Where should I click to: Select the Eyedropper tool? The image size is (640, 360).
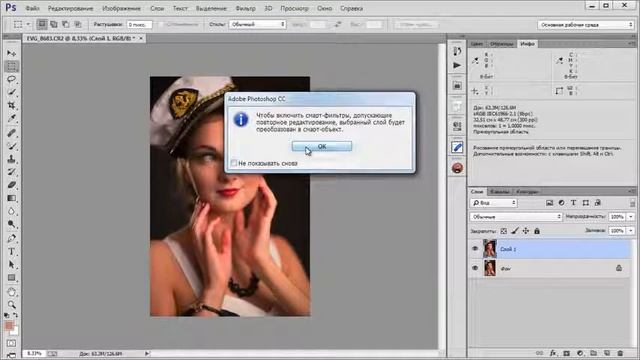(x=11, y=118)
